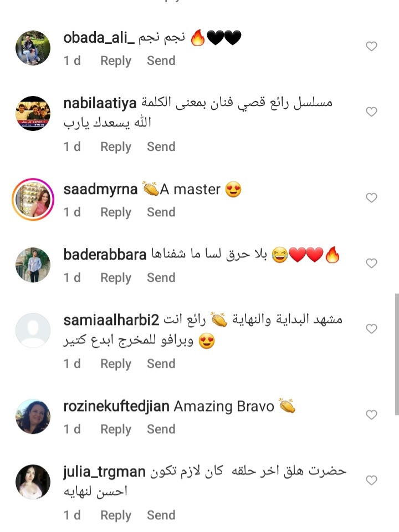This screenshot has width=399, height=532.
Task: Reply to rozinekuftedjian's comment
Action: click(x=116, y=429)
